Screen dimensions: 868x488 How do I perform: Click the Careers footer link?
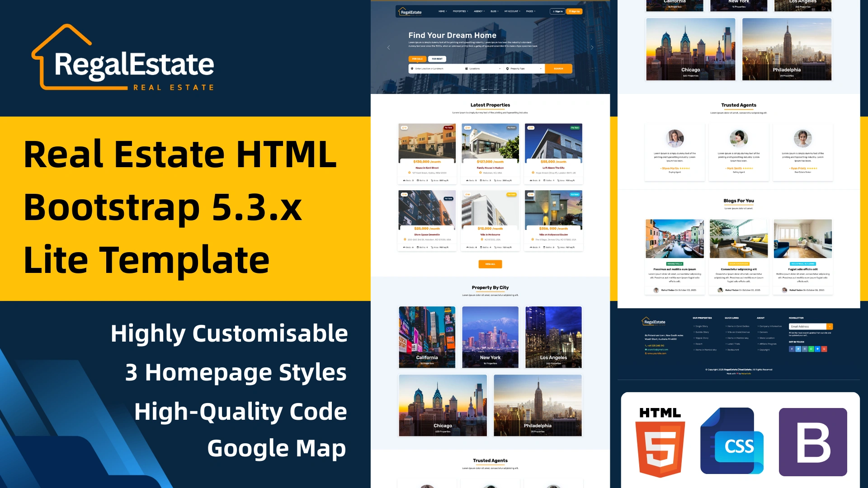pyautogui.click(x=762, y=332)
